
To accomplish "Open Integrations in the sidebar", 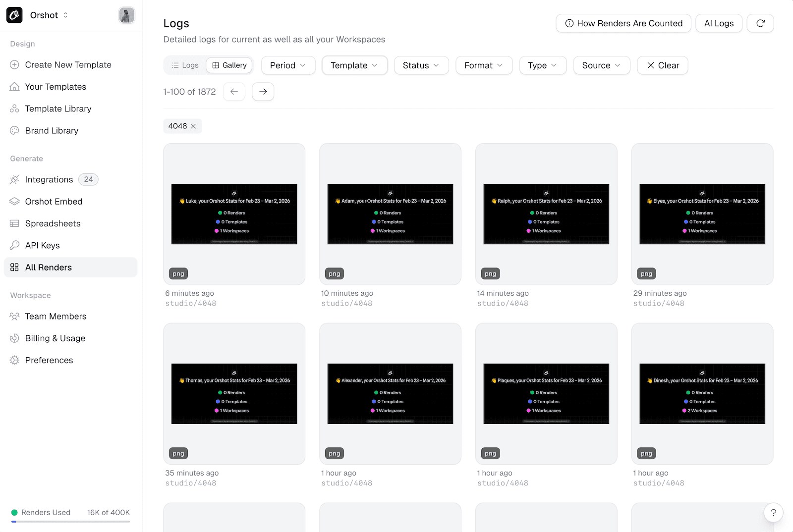I will point(49,180).
